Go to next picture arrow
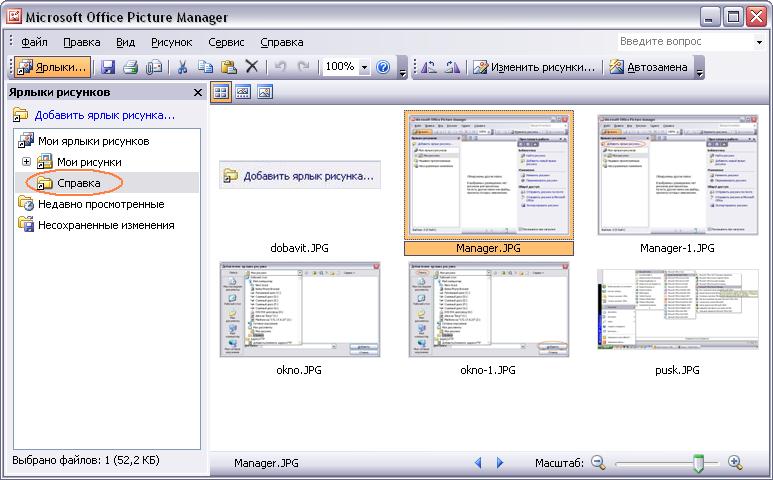The height and width of the screenshot is (480, 773). coord(500,462)
